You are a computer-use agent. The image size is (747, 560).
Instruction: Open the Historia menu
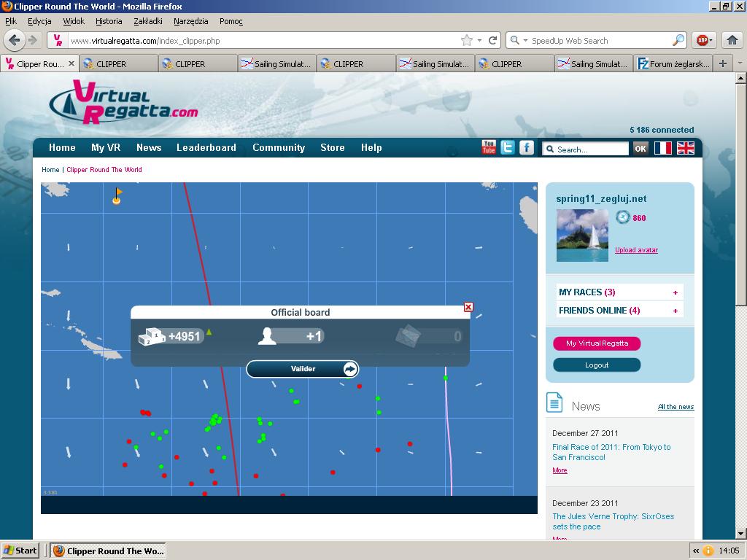coord(109,21)
